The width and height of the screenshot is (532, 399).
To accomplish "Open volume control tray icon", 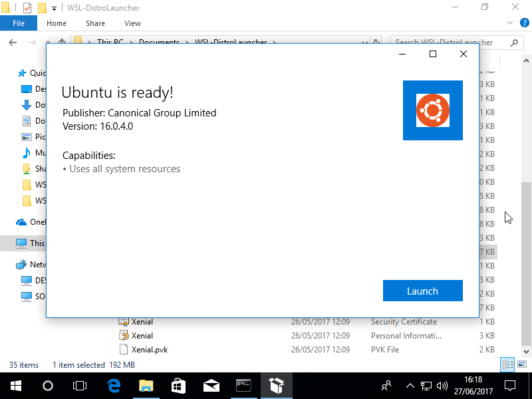I will (442, 386).
